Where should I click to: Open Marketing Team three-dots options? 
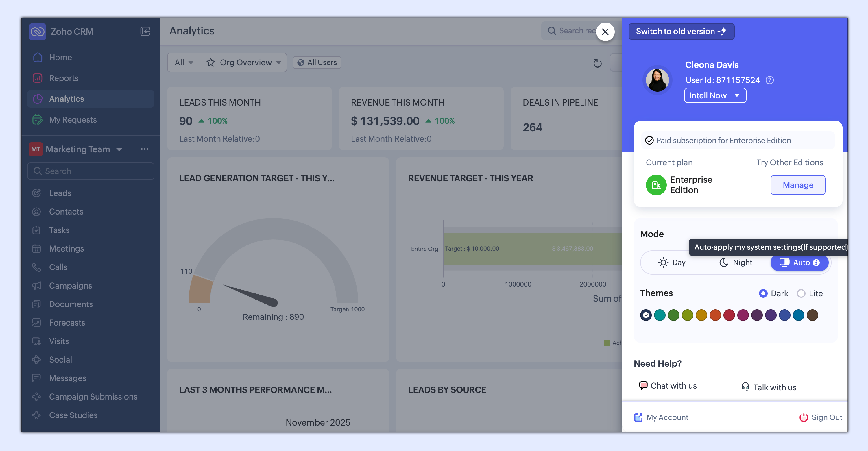[x=145, y=149]
